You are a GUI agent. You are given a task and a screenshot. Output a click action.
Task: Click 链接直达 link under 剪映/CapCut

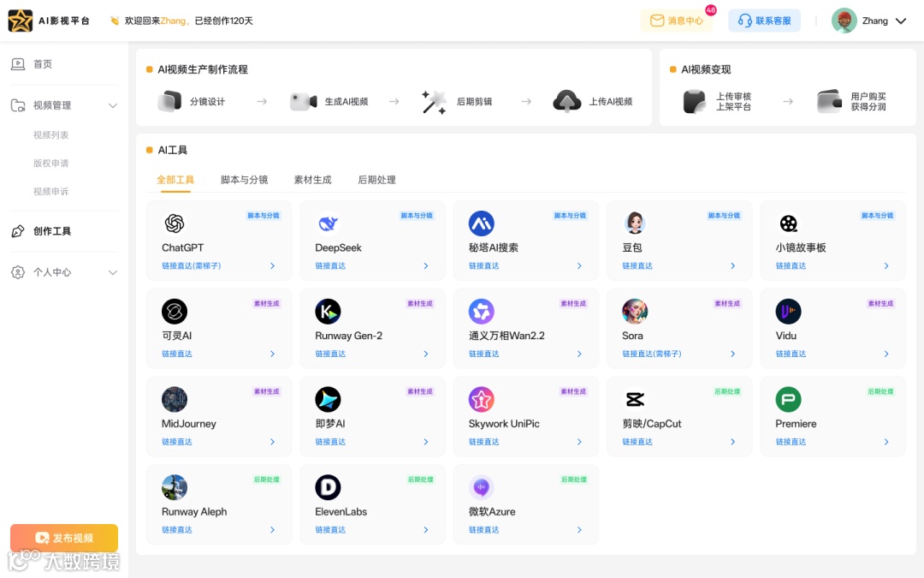click(637, 442)
